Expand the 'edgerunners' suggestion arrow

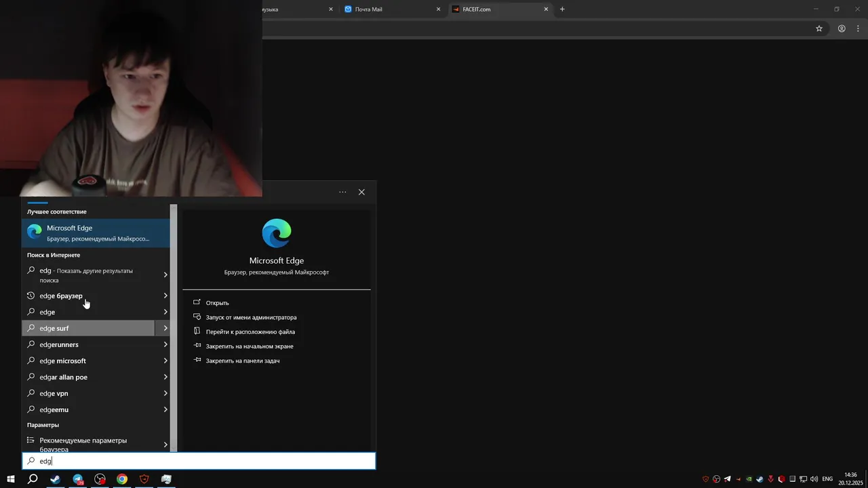click(165, 344)
